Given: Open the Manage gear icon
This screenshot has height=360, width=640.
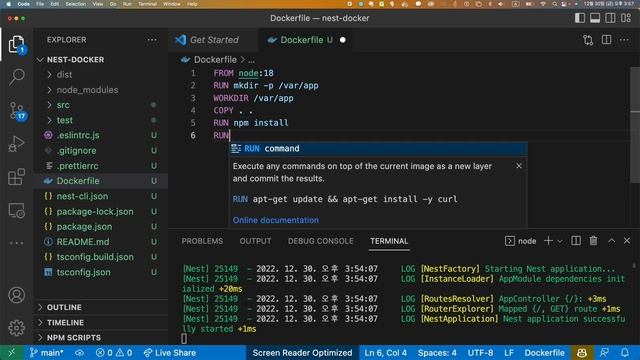Looking at the screenshot, I should (16, 328).
